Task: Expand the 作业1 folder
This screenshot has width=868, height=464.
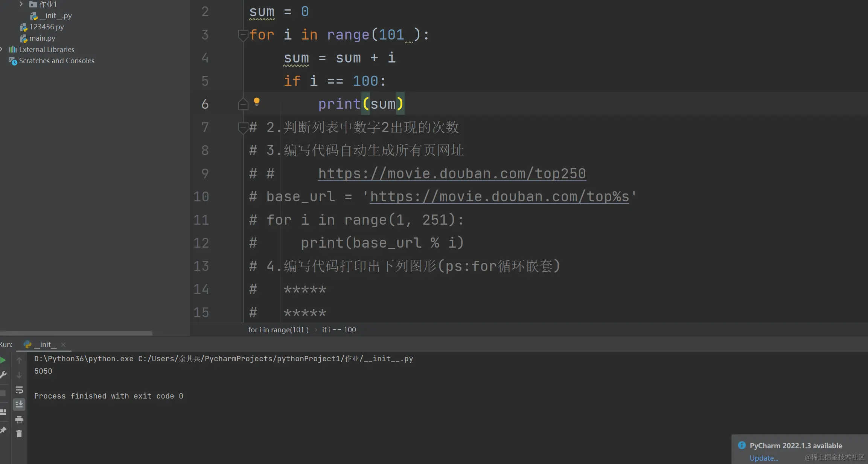Action: click(x=21, y=4)
